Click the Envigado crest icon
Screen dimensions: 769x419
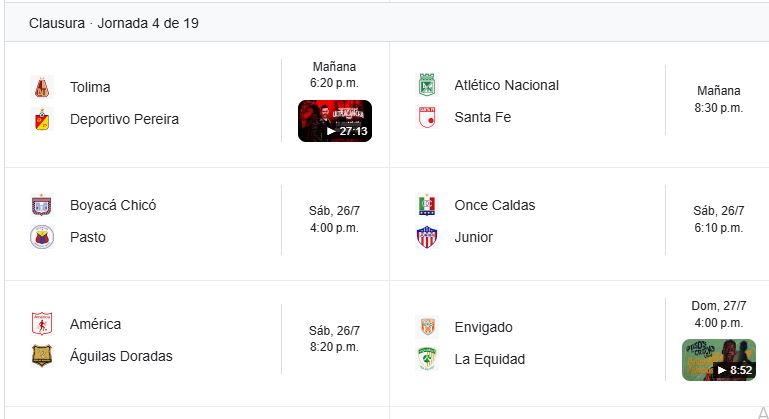point(427,327)
